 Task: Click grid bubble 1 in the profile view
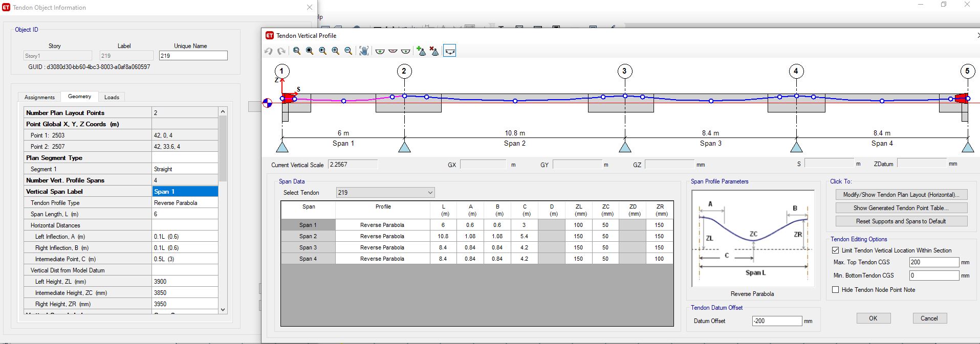pyautogui.click(x=282, y=71)
